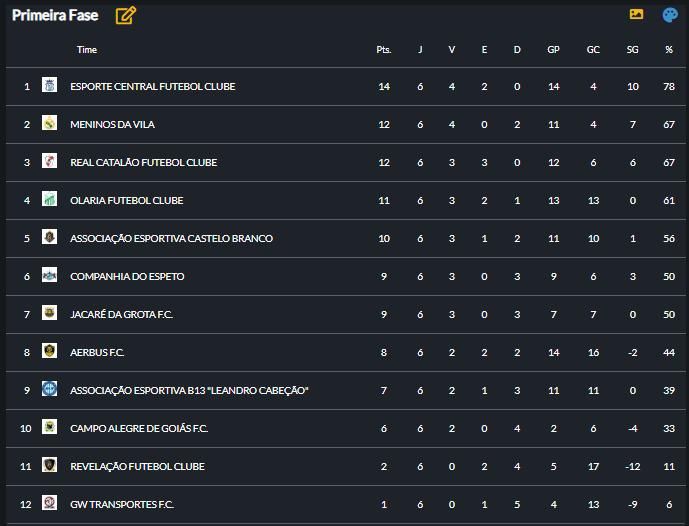Open the image icon in the header
This screenshot has width=689, height=526.
tap(636, 15)
